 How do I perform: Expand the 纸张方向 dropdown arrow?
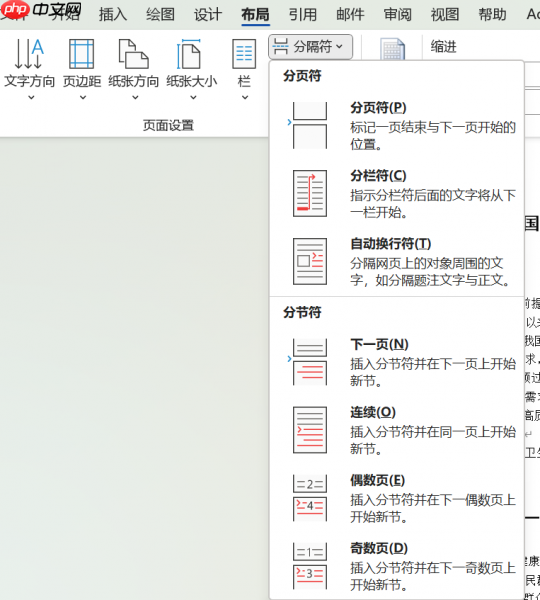point(135,98)
